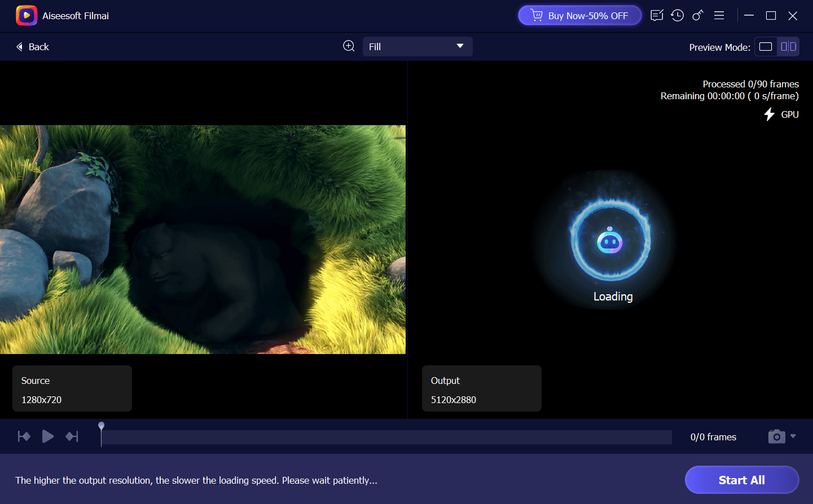The image size is (813, 504).
Task: Click the "Processed 0/90 frames" text
Action: 750,84
